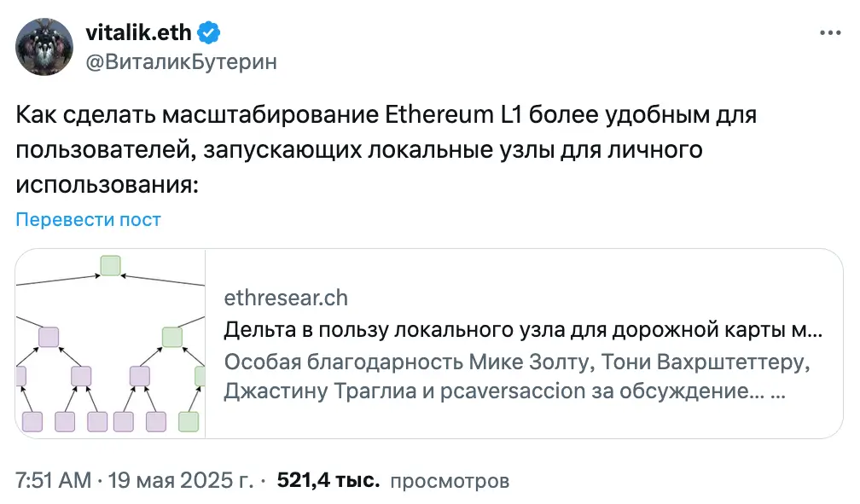Click the 521,4 тыс. view count
860x504 pixels.
(x=328, y=480)
